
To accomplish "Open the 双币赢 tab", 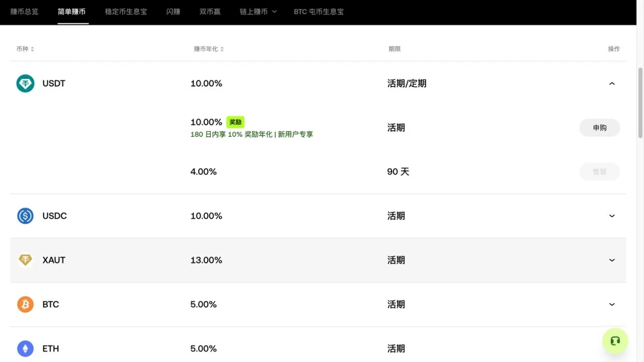I will [210, 11].
